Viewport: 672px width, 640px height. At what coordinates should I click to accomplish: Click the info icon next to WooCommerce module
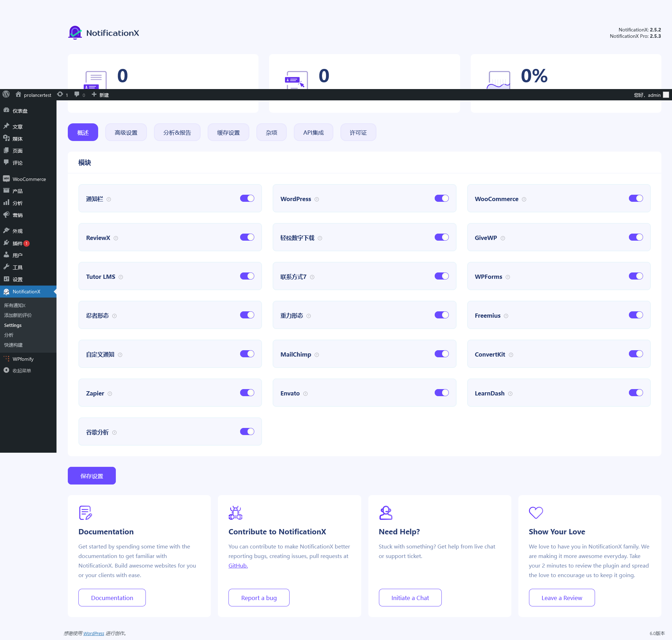pos(524,199)
